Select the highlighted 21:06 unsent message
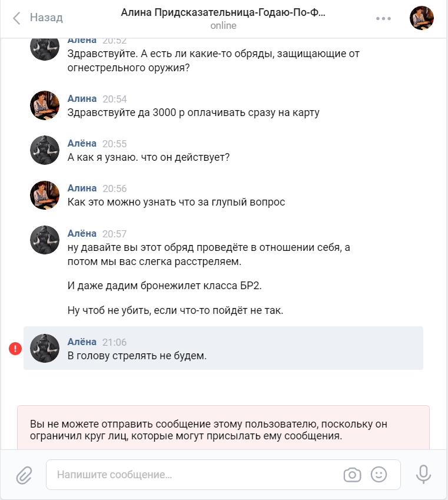 click(223, 348)
